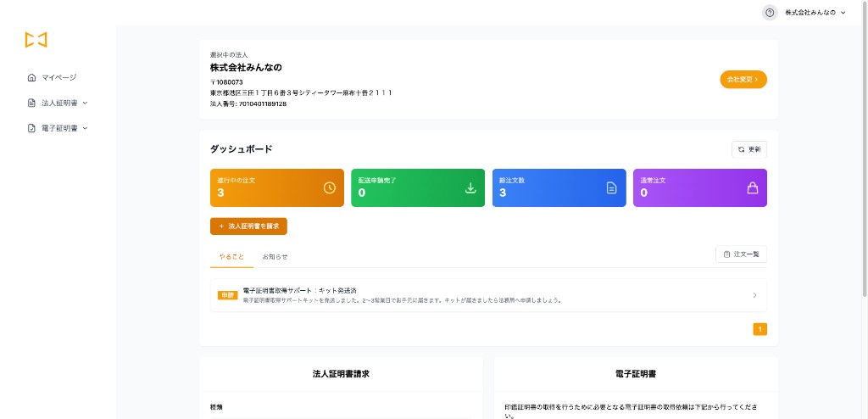Expand the 法人証明書 sidebar menu chevron

coord(86,103)
